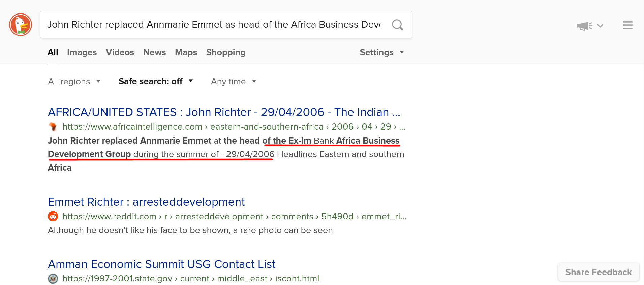Screen dimensions: 644x285
Task: Click the reddit.com arresteddevelopment URL
Action: click(235, 216)
